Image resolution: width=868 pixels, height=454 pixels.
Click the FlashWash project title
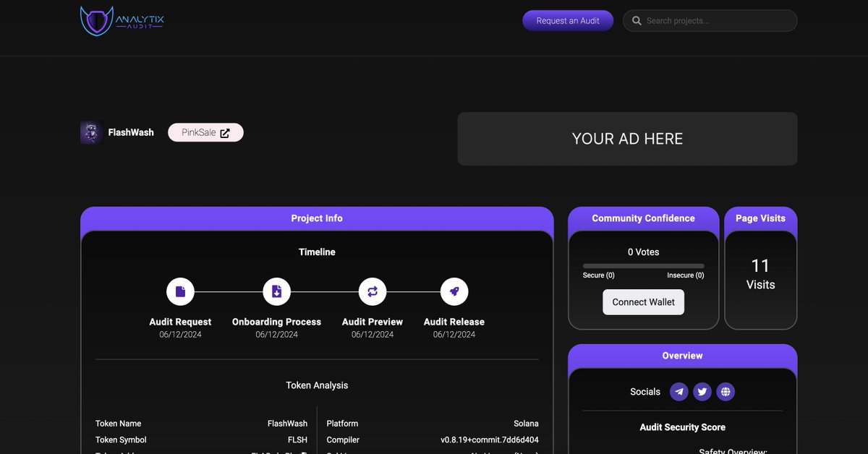(x=131, y=132)
